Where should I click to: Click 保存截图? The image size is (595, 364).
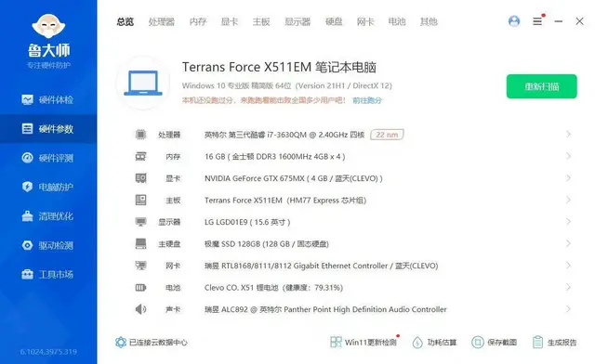(x=494, y=343)
